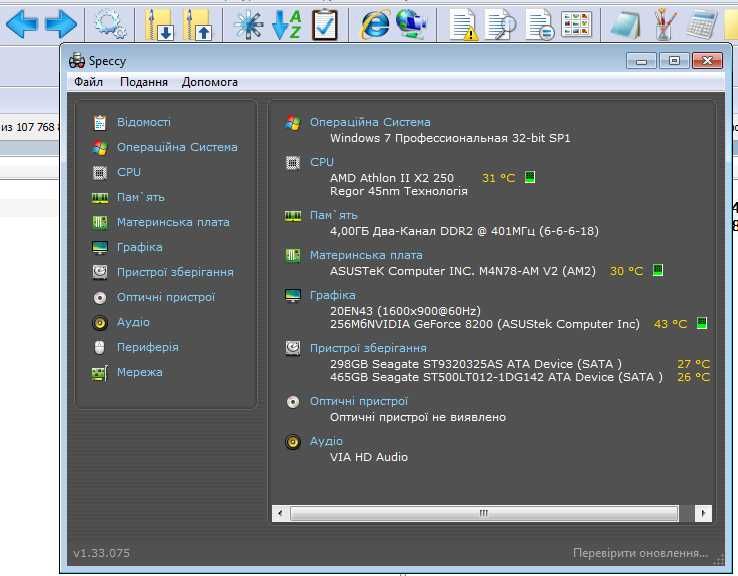The image size is (738, 576).
Task: Click the monitor icon beside Графіка summary heading
Action: pos(293,296)
